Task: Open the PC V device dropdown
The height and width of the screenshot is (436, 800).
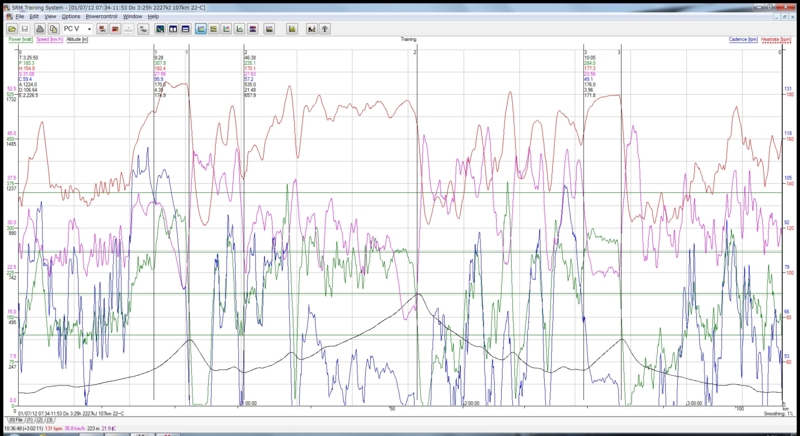Action: coord(77,29)
